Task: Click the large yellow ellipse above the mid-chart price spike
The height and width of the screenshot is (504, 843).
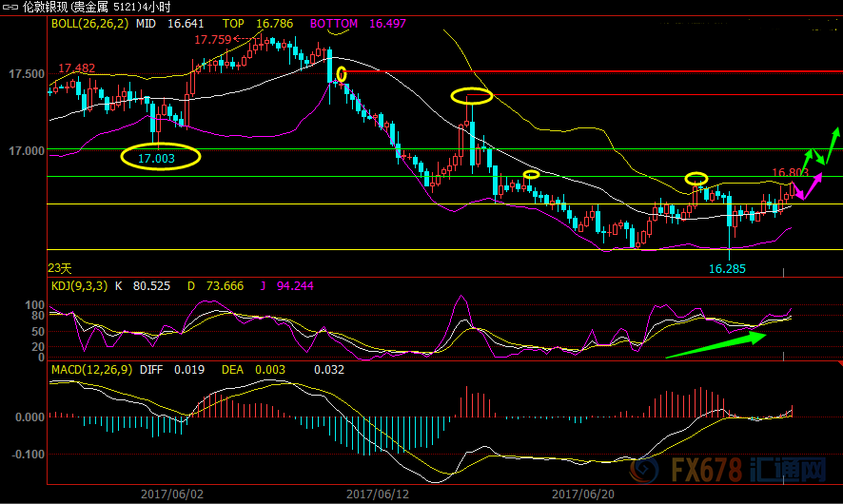Action: click(471, 95)
